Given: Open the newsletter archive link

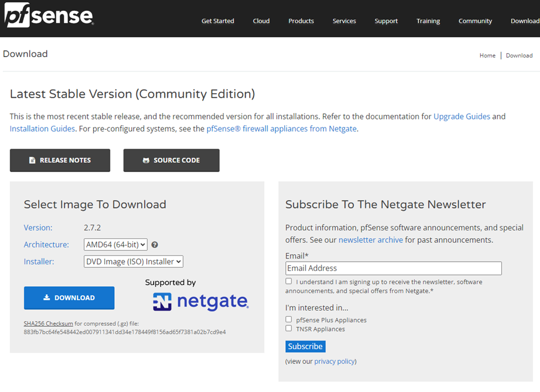Looking at the screenshot, I should point(370,240).
